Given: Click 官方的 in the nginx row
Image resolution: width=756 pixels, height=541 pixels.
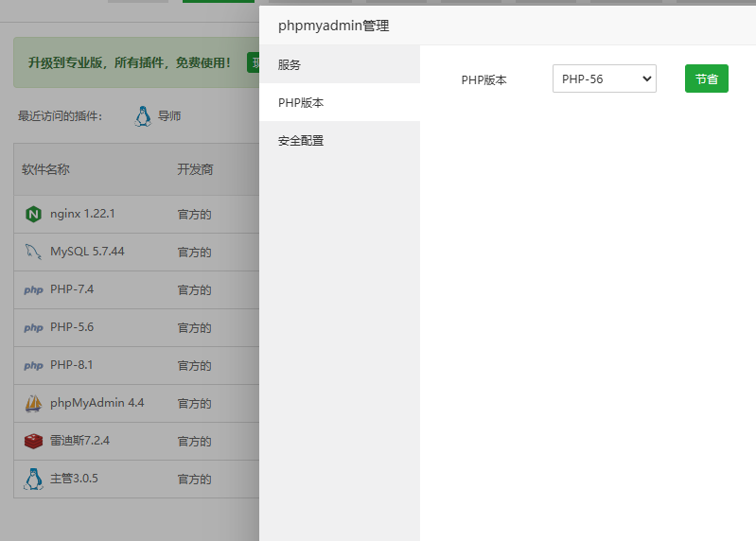Looking at the screenshot, I should click(x=194, y=215).
